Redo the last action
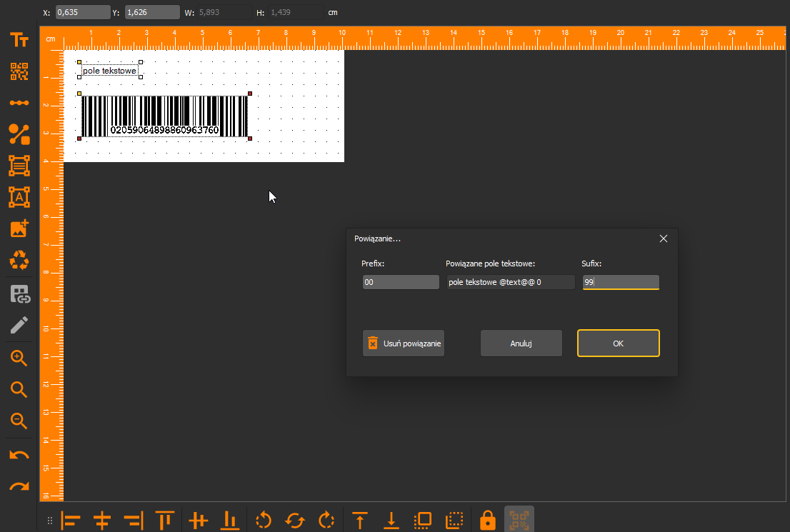This screenshot has width=790, height=532. click(x=19, y=487)
